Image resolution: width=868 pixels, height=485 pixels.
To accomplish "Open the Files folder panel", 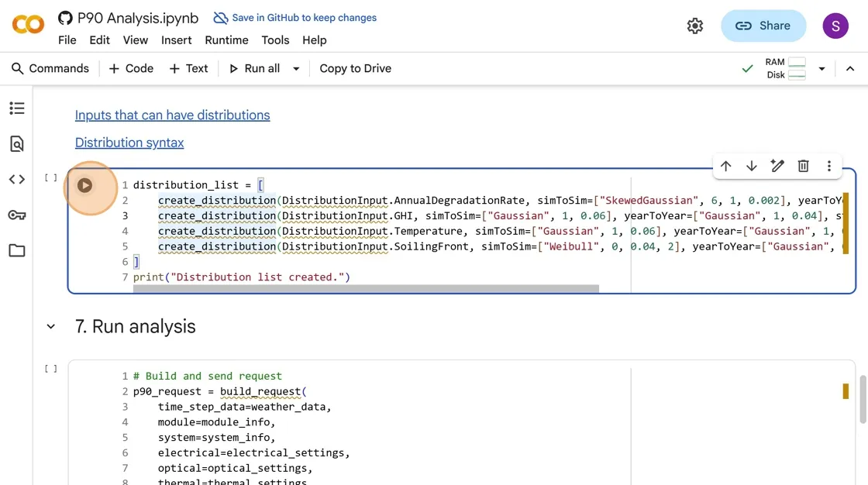I will click(x=17, y=251).
